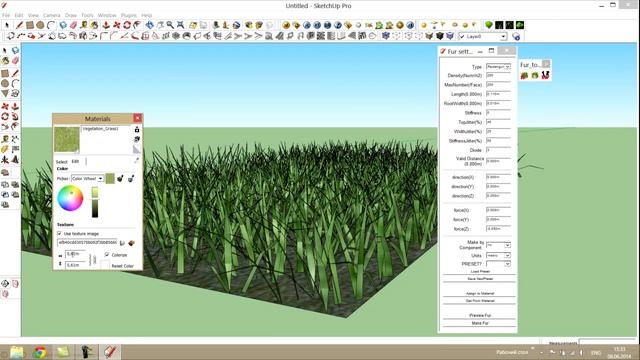This screenshot has height=360, width=640.
Task: Select the Circle tool in top toolbar
Action: pos(40,25)
